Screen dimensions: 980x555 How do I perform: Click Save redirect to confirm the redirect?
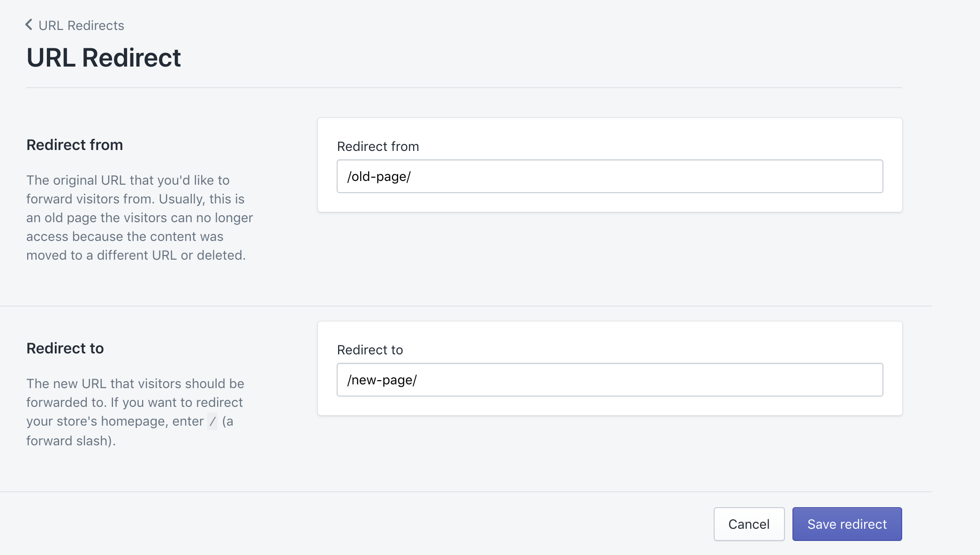tap(846, 524)
